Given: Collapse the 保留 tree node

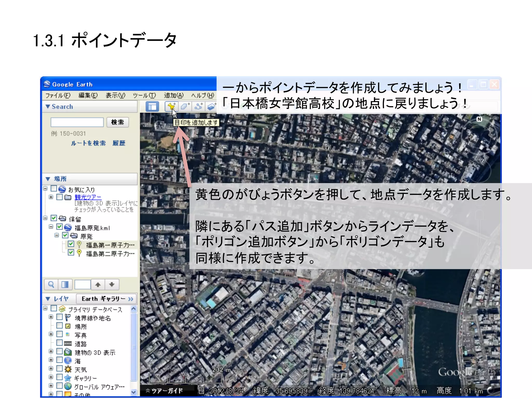Looking at the screenshot, I should pos(45,218).
